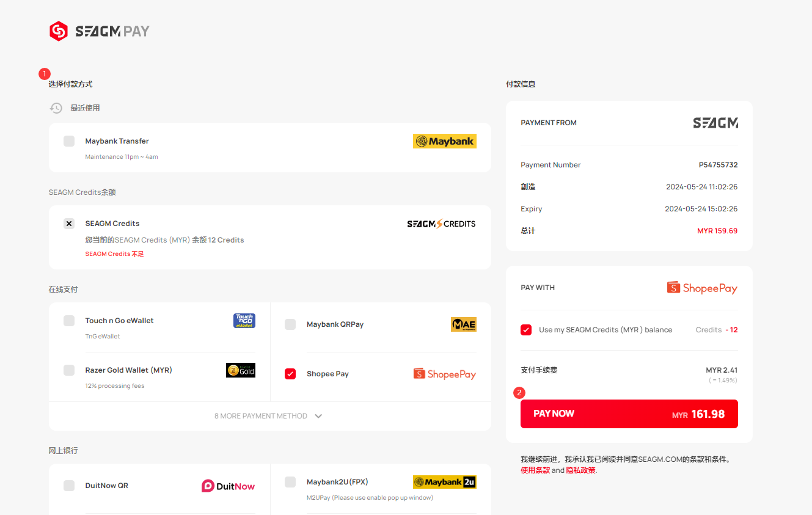Click the DuitNow logo
This screenshot has width=812, height=515.
(228, 486)
